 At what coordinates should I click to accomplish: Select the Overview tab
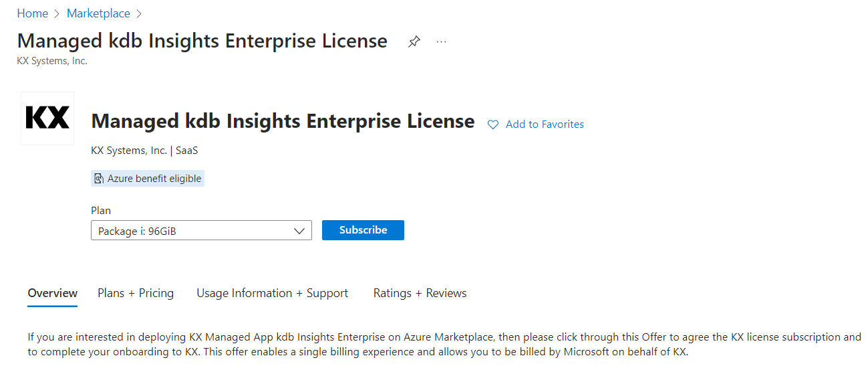click(53, 293)
